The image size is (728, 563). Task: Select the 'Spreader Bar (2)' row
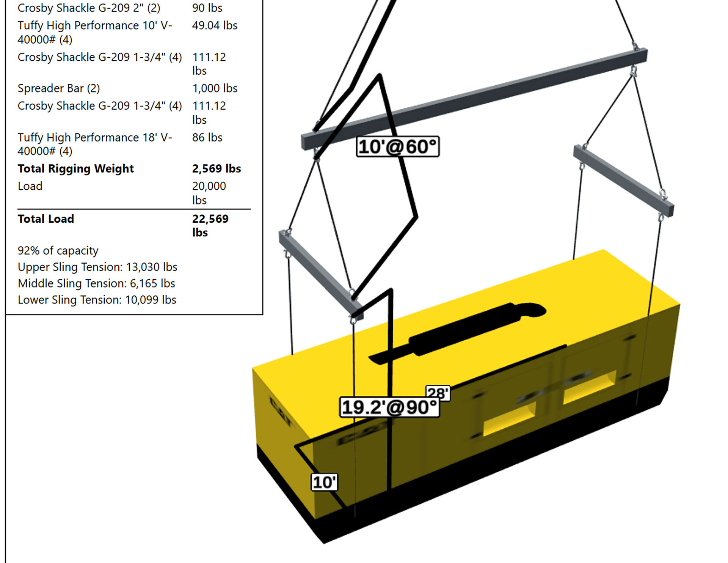pos(58,88)
